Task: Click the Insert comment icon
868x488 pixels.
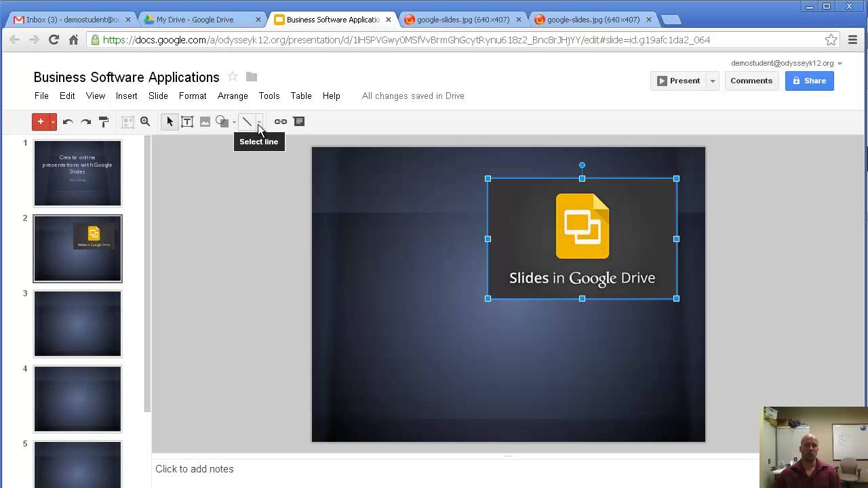Action: (299, 121)
